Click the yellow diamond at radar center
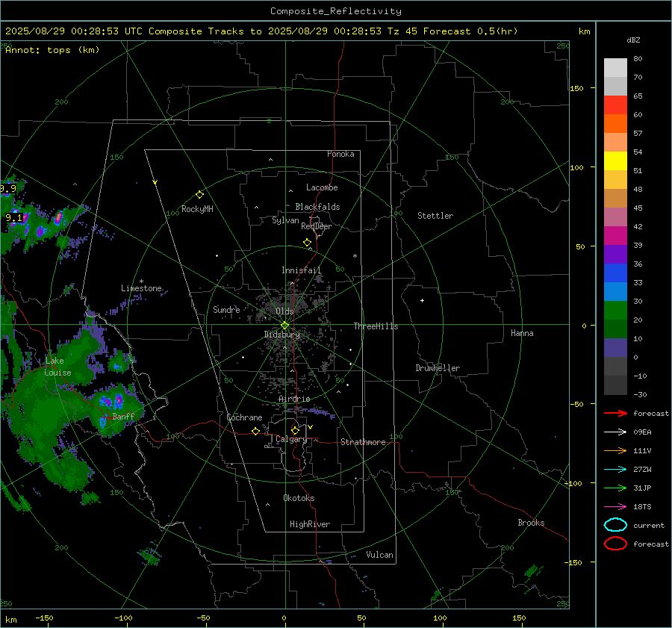The image size is (672, 628). point(284,326)
